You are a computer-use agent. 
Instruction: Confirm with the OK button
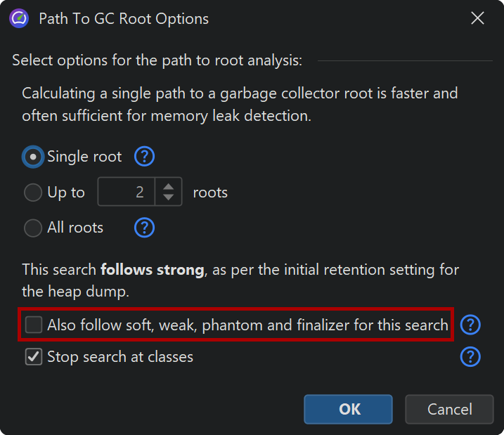(348, 409)
